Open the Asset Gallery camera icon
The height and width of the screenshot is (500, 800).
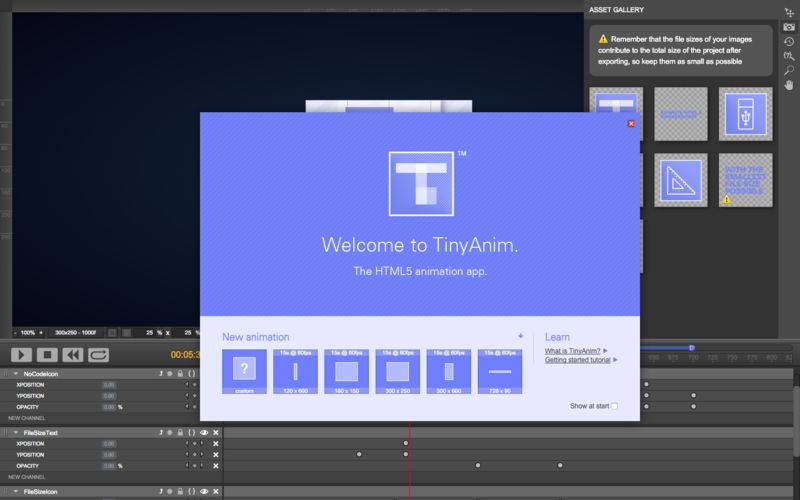[789, 27]
